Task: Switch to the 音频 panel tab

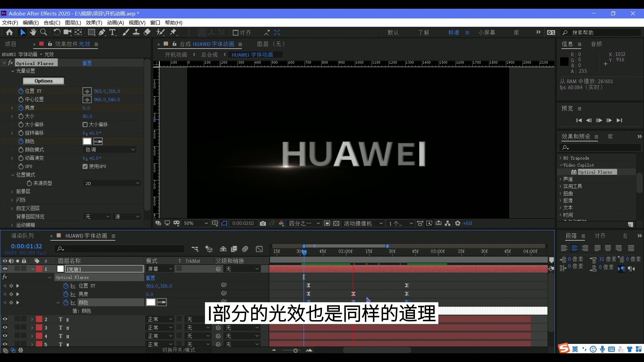Action: coord(596,44)
